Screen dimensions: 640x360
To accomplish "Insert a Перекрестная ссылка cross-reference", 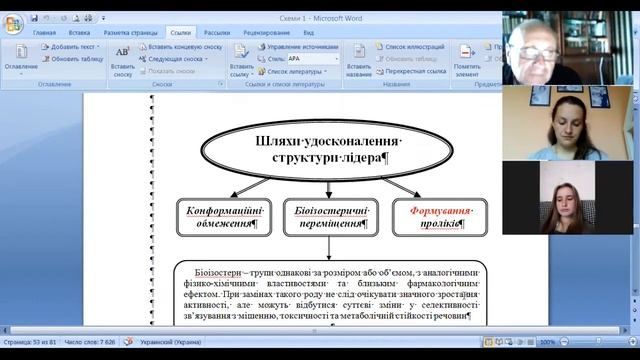I will pos(411,71).
